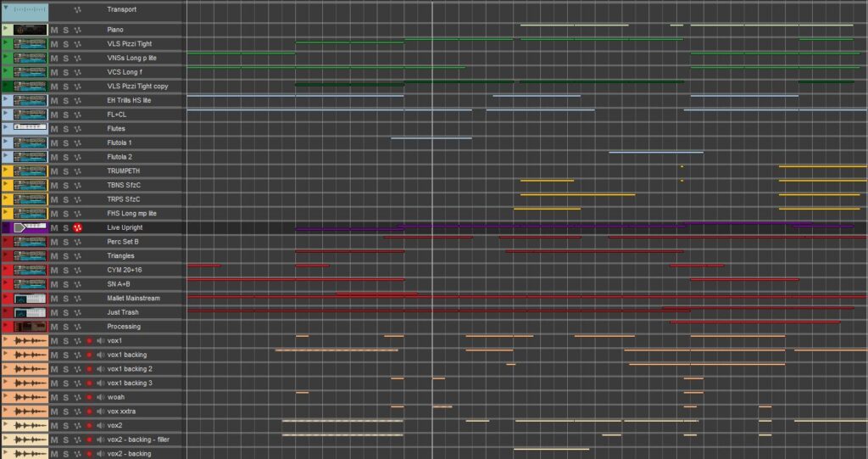Toggle monitoring speaker on vox2 track
Screen dimensions: 868x459
coord(100,426)
